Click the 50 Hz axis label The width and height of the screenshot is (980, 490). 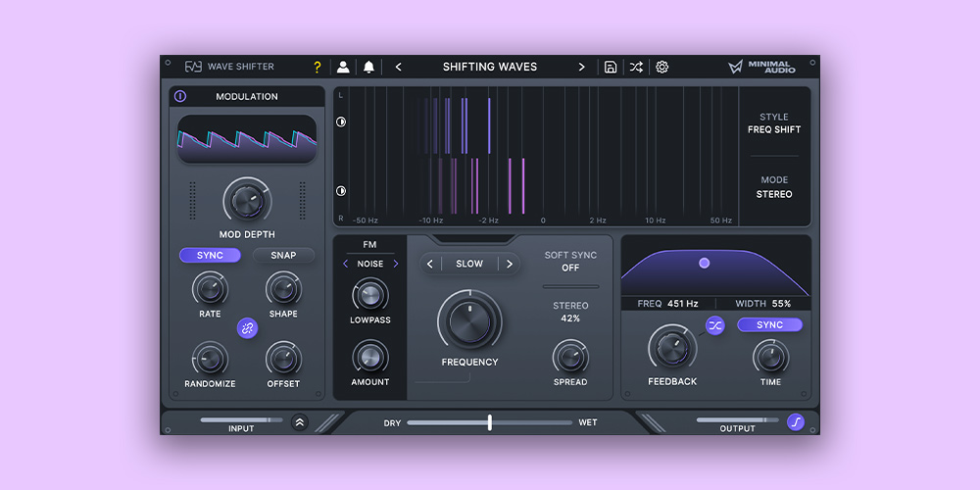(x=720, y=220)
